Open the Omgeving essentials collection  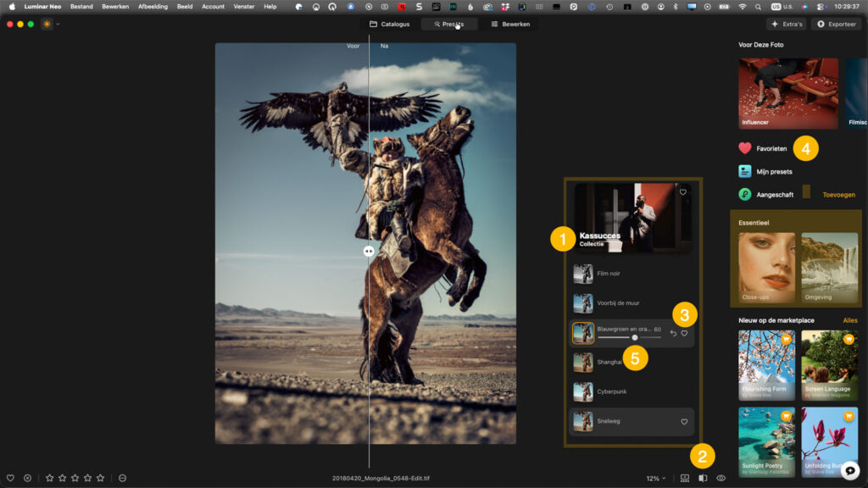click(829, 268)
